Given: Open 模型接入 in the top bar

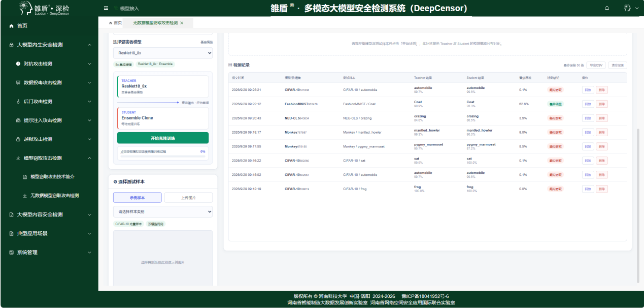Looking at the screenshot, I should [x=129, y=9].
